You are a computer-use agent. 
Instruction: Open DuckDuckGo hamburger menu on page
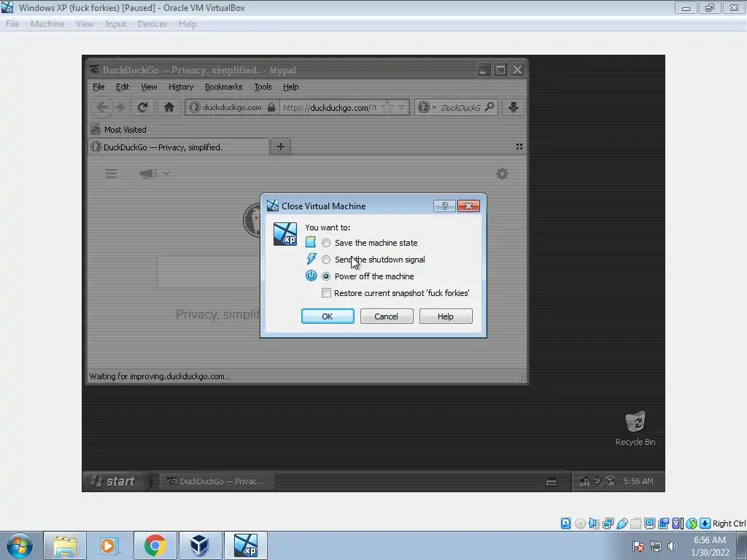coord(111,174)
